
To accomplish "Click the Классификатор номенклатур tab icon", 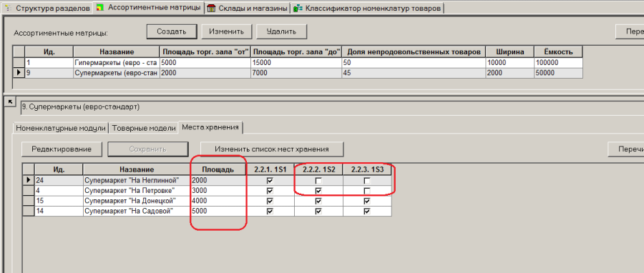I will tap(298, 9).
